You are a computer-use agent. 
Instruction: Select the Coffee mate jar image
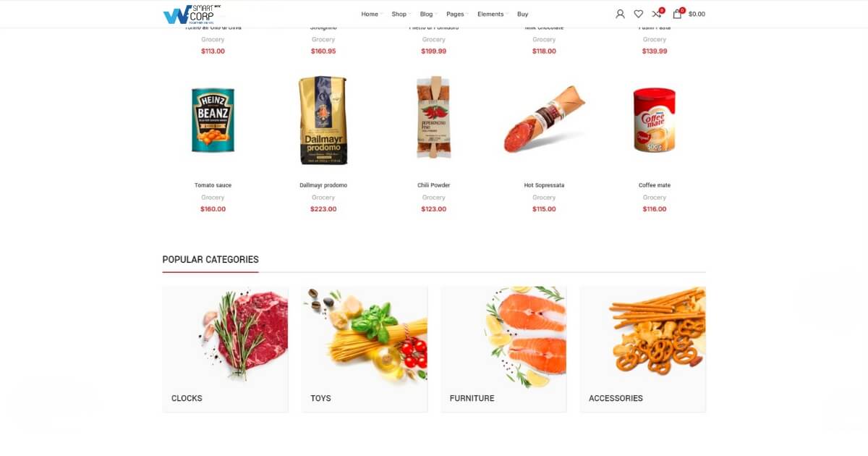(x=654, y=120)
